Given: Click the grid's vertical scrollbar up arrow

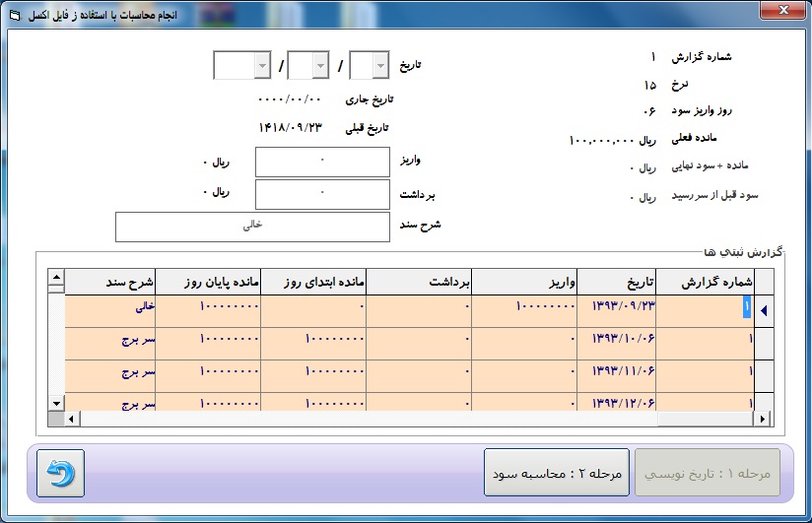Looking at the screenshot, I should pos(56,278).
